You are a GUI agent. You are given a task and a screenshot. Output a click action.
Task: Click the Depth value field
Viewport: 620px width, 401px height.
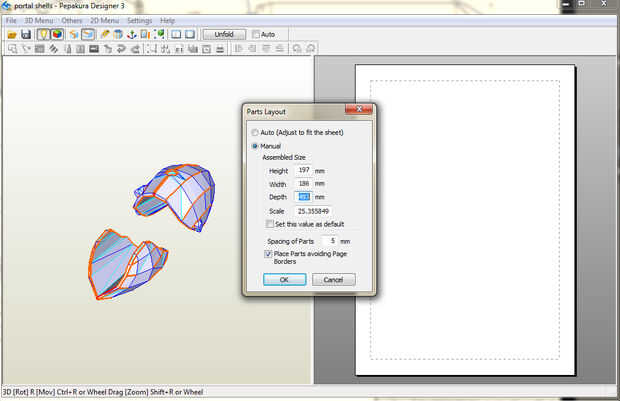tap(303, 197)
